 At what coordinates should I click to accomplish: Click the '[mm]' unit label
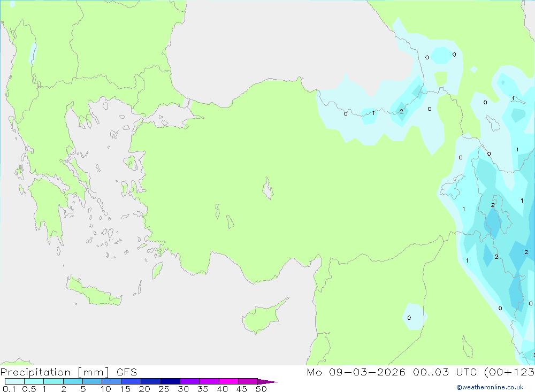tap(93, 372)
